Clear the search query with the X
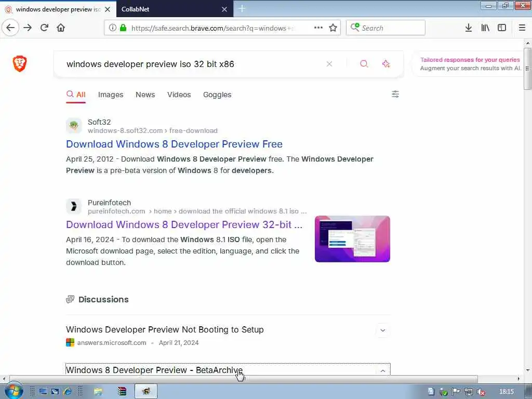 329,64
